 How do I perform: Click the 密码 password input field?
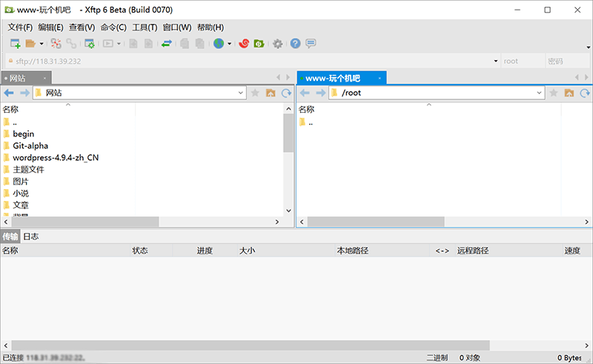567,61
